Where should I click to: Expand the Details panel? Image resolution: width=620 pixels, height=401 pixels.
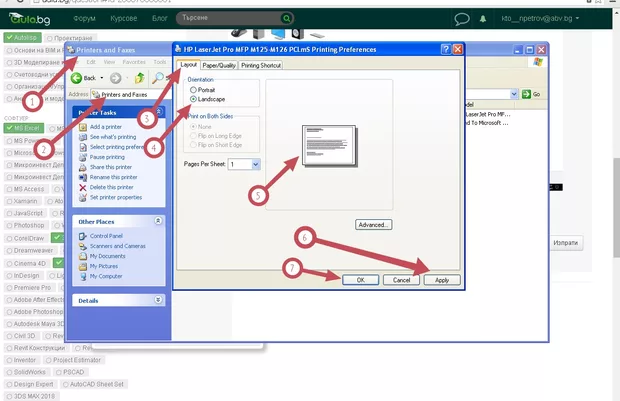click(158, 300)
